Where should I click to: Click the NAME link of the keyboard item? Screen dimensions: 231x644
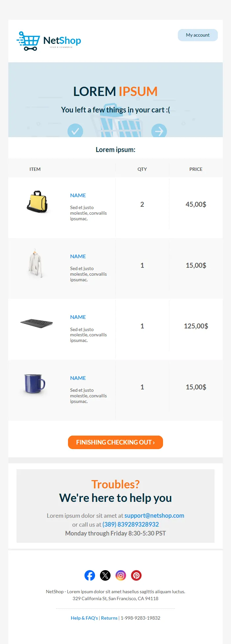click(78, 317)
